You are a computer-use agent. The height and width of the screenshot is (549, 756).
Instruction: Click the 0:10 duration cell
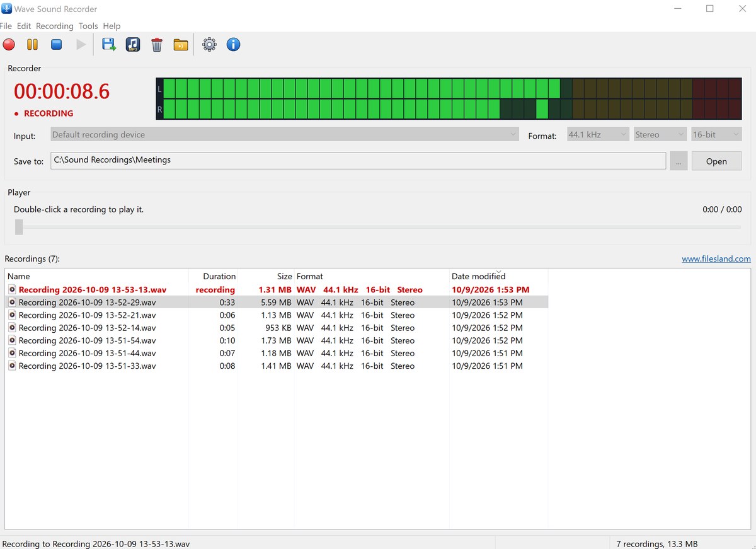pyautogui.click(x=227, y=340)
